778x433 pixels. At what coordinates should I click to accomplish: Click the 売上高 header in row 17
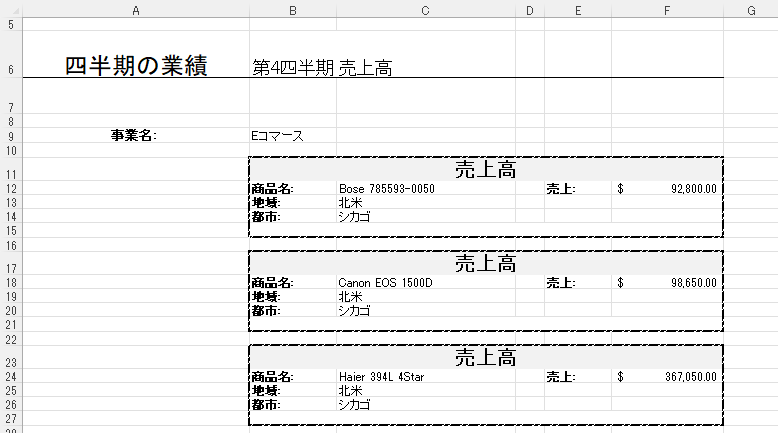(486, 263)
